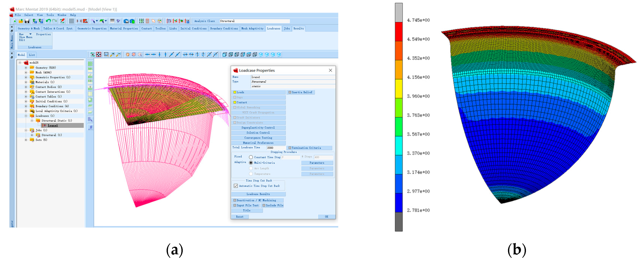The width and height of the screenshot is (644, 263).
Task: Select the Multi-Criteria radio button
Action: coord(251,163)
